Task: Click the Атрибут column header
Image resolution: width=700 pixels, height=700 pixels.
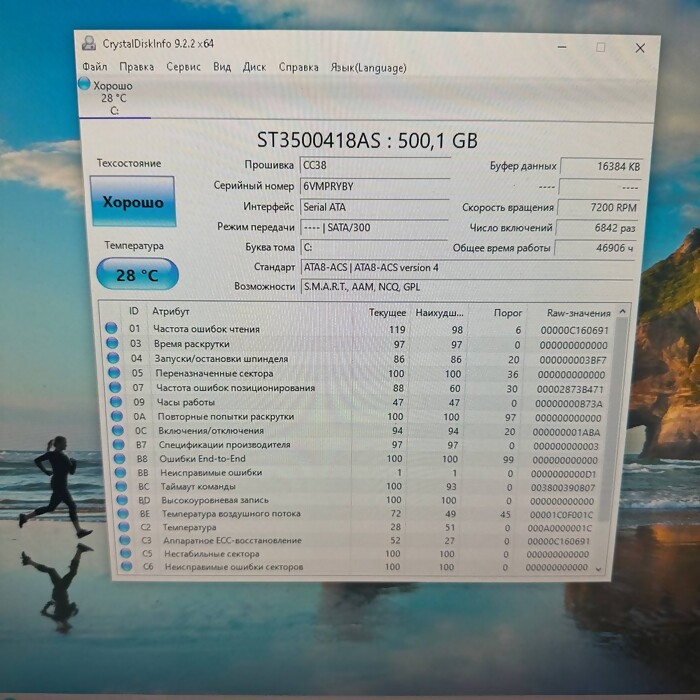Action: click(x=171, y=312)
